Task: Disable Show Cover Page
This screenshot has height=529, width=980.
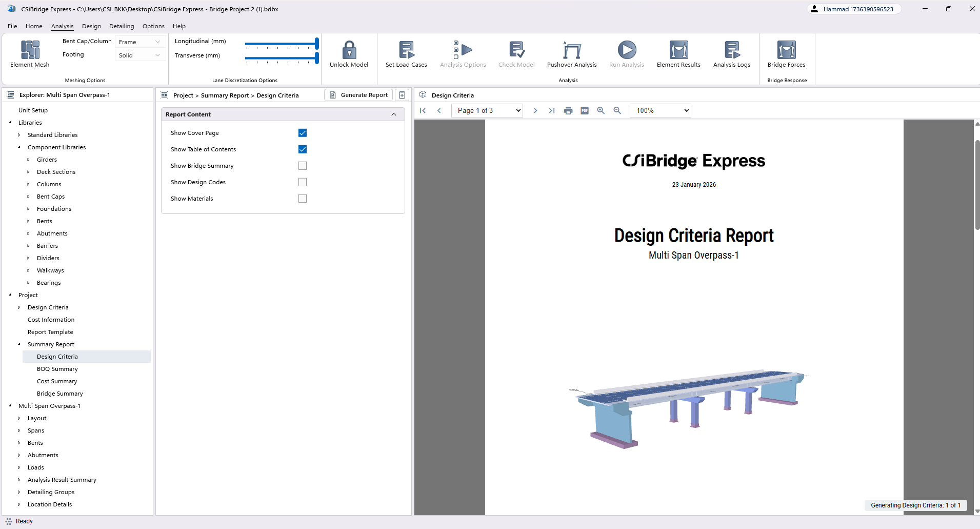Action: tap(303, 132)
